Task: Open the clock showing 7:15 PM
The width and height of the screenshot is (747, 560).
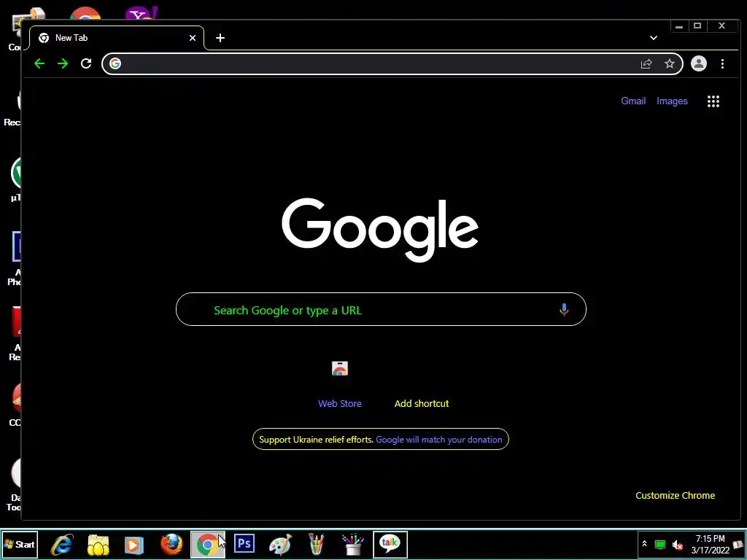Action: click(x=711, y=544)
